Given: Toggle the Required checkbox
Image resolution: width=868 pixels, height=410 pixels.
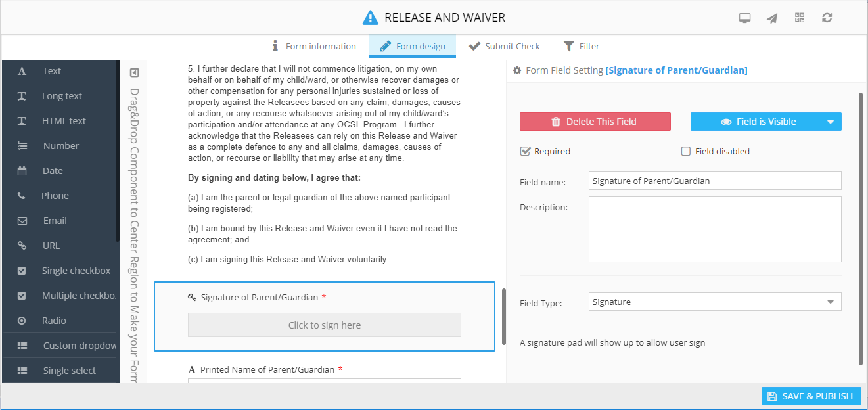Looking at the screenshot, I should point(525,151).
